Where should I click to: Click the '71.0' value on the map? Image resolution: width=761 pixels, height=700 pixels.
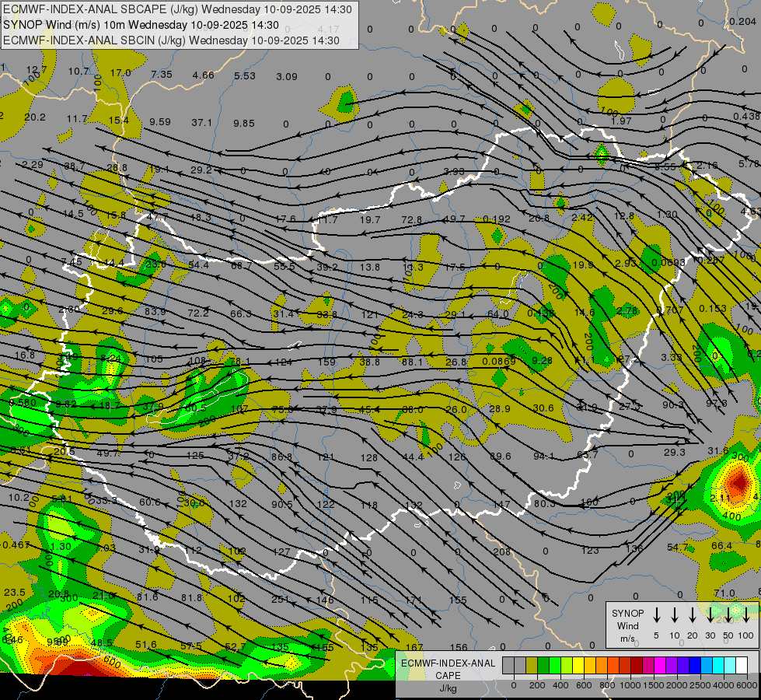coord(724,593)
